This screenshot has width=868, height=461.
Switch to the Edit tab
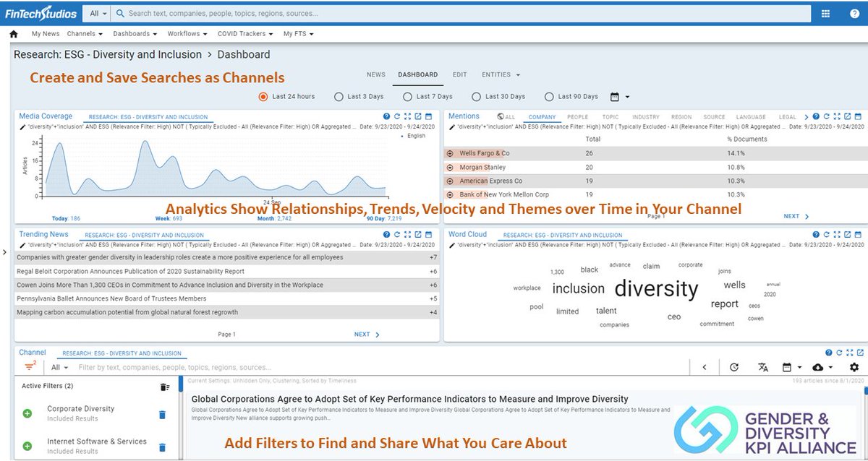pos(459,74)
